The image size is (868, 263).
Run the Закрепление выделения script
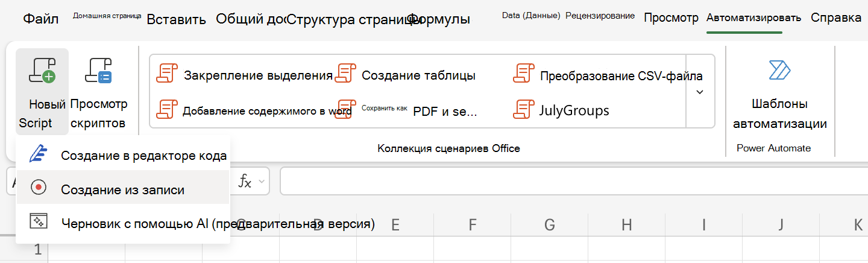(x=244, y=75)
